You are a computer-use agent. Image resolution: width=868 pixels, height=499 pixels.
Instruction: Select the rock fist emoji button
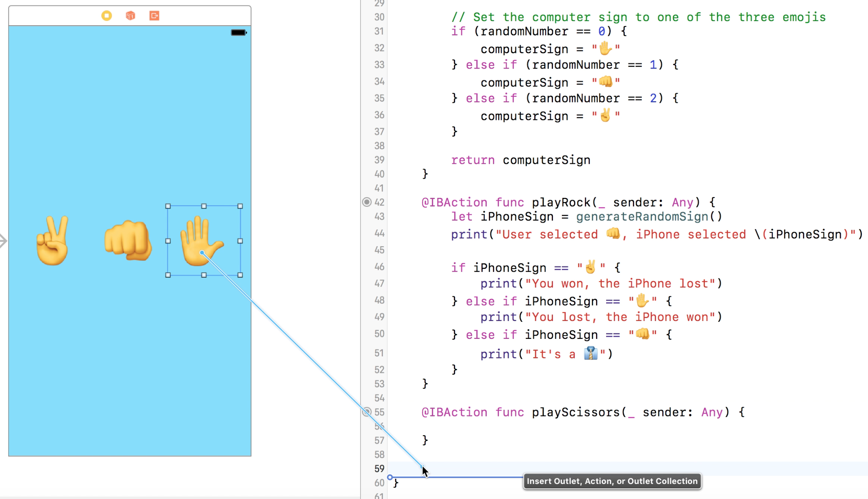(x=128, y=241)
